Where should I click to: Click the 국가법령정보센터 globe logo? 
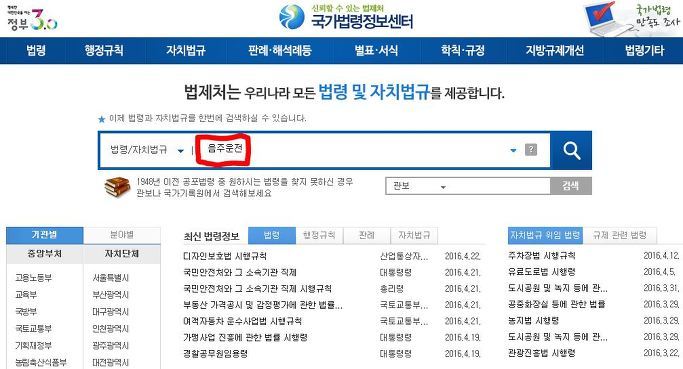[x=346, y=17]
